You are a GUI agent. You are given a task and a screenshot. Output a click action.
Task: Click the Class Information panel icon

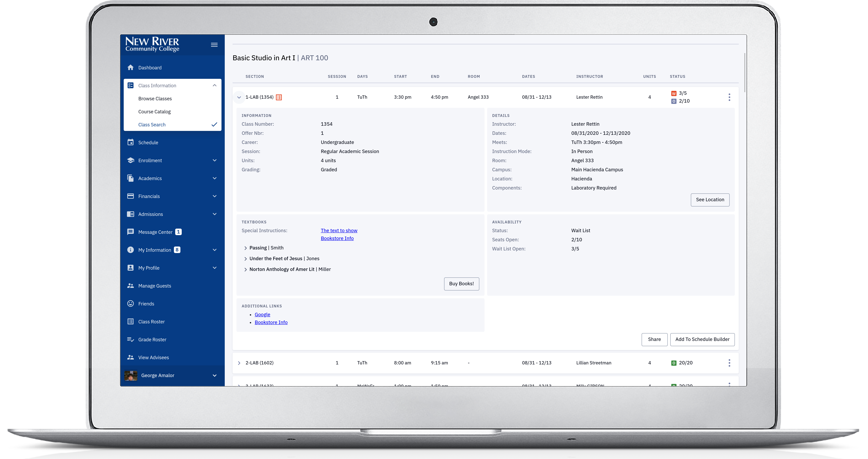click(x=130, y=85)
